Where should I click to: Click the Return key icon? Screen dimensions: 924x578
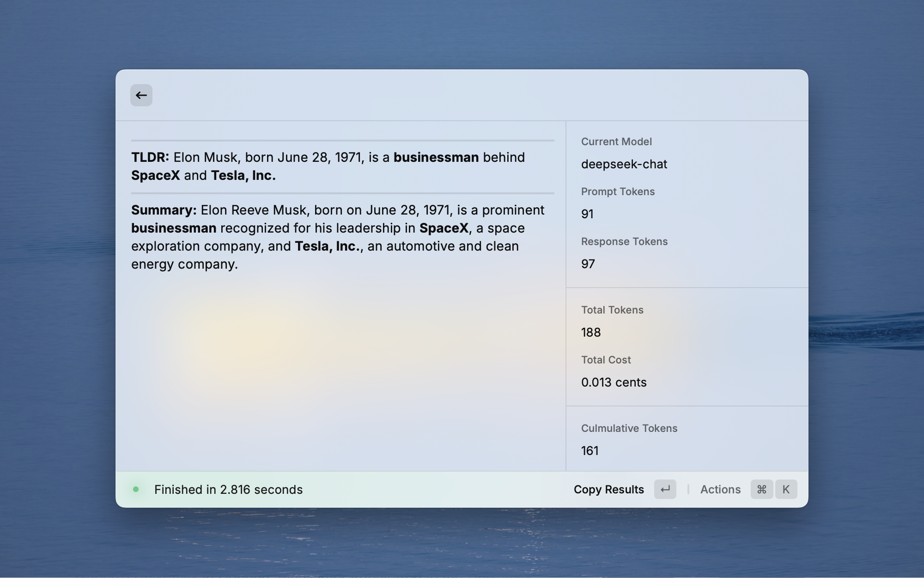[x=665, y=489]
